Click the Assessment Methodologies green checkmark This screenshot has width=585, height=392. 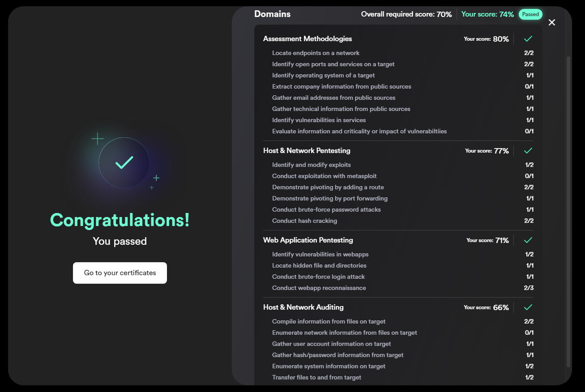[x=528, y=39]
